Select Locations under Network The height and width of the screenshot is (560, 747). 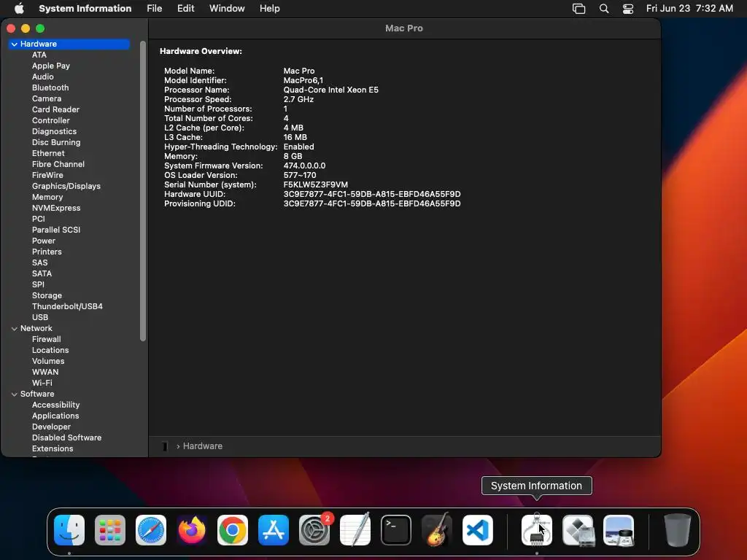pyautogui.click(x=50, y=351)
